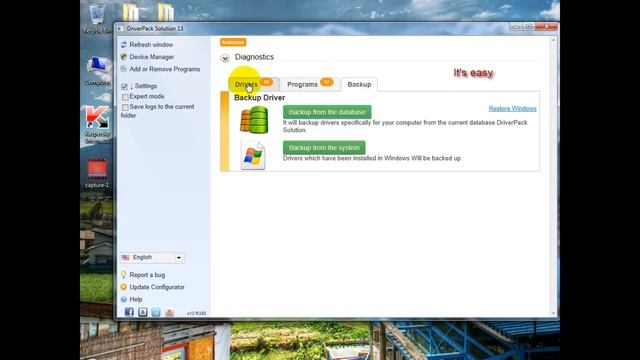Open the Twitter social icon
Viewport: 640px width, 360px height.
click(x=156, y=312)
